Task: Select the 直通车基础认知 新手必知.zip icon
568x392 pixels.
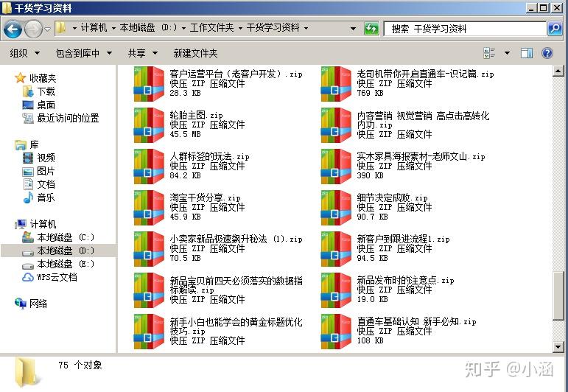Action: (x=336, y=331)
